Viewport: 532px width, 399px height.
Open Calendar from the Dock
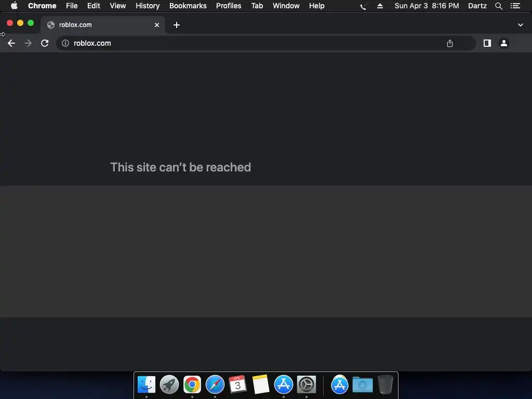[238, 384]
